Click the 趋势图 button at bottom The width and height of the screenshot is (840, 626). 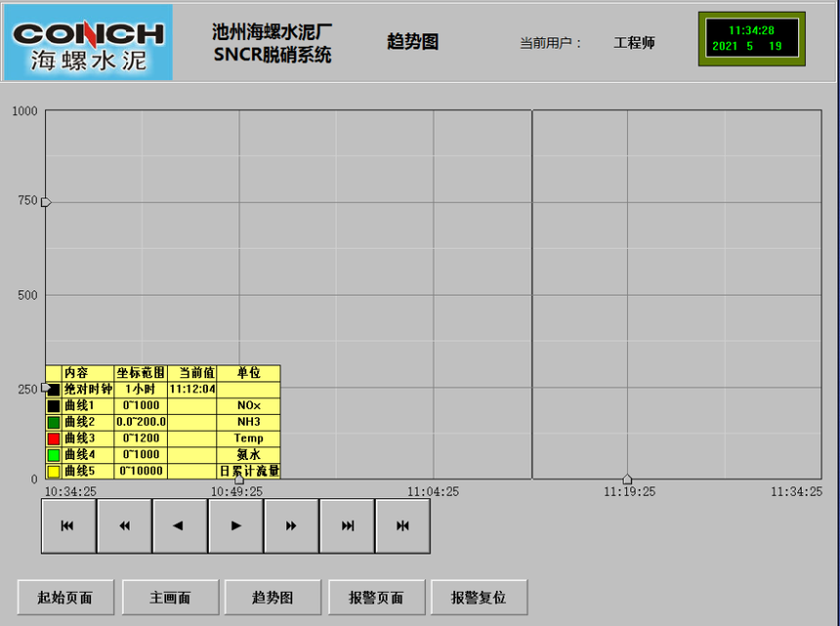[x=273, y=597]
